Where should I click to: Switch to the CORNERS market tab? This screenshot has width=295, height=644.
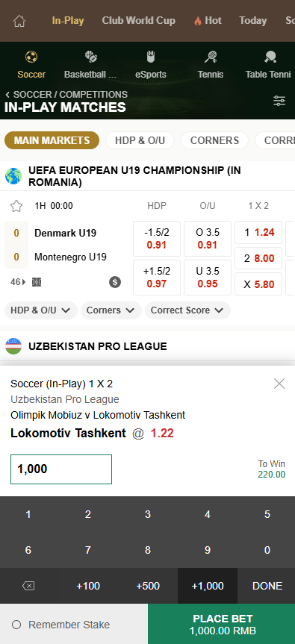214,140
